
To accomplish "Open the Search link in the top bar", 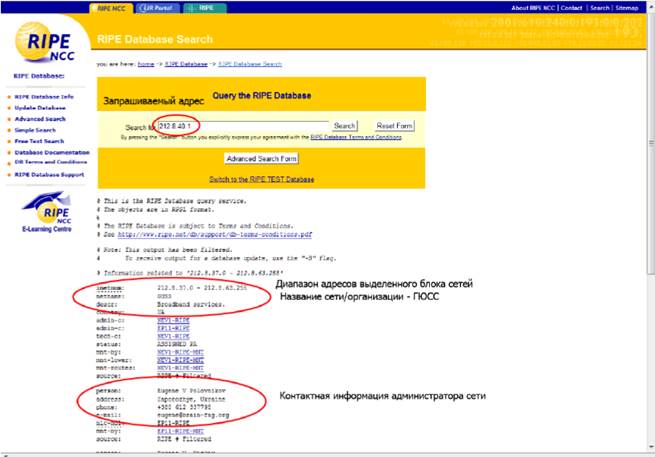I will [600, 8].
